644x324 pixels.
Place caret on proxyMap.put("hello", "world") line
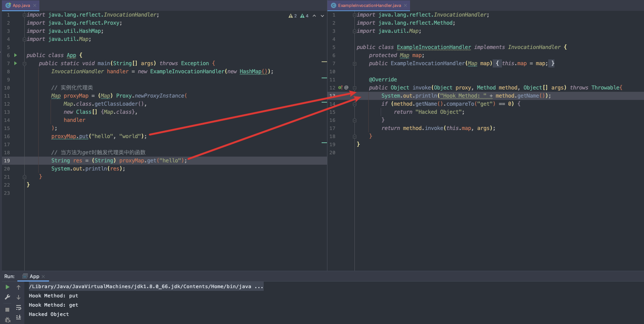click(99, 136)
